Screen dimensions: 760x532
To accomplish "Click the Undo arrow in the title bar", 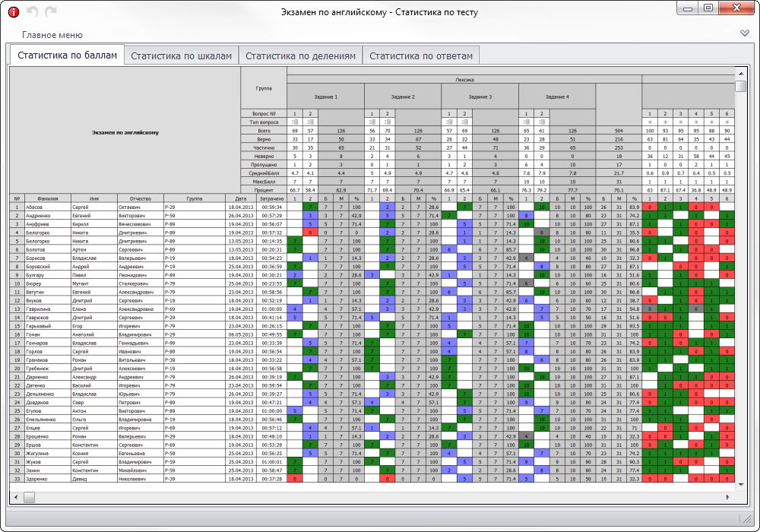I will point(32,12).
